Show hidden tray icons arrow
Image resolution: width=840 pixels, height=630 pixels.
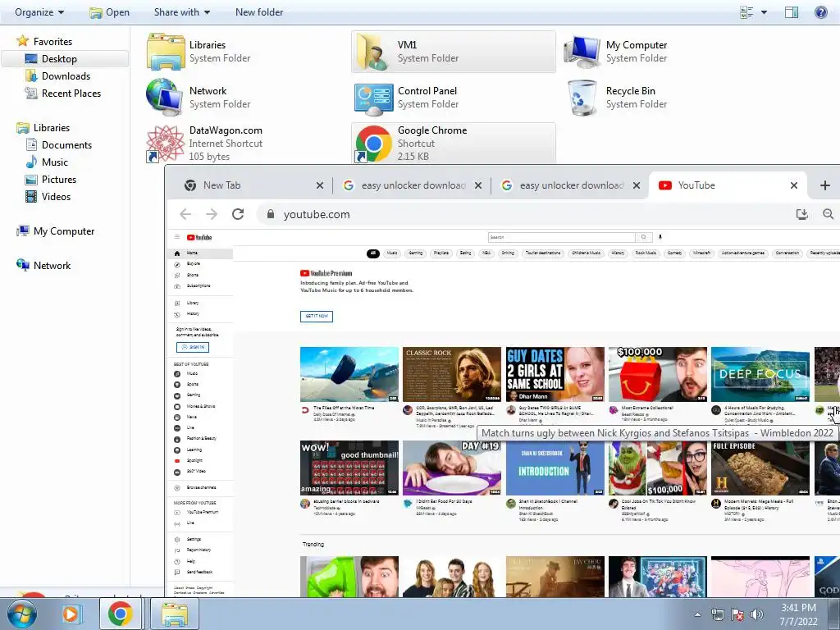click(697, 614)
